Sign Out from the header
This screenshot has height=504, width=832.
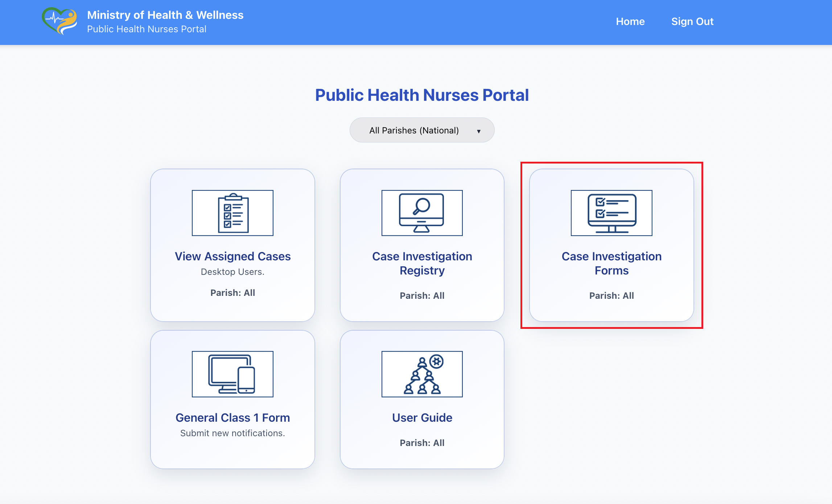(692, 22)
